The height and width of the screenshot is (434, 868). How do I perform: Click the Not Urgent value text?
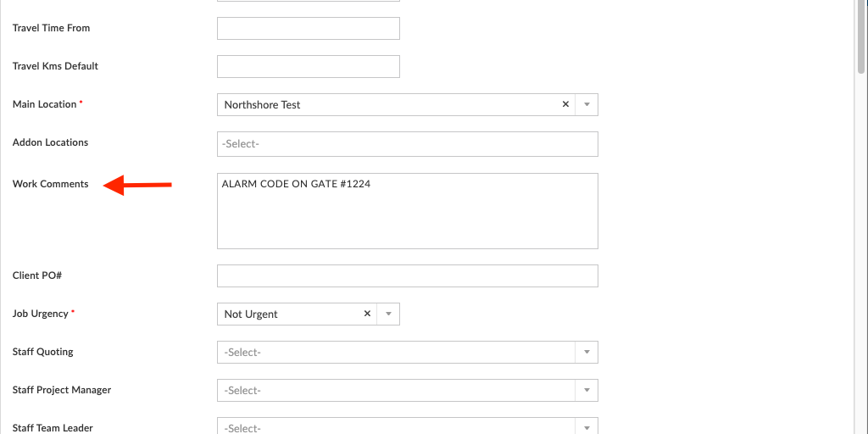coord(251,314)
